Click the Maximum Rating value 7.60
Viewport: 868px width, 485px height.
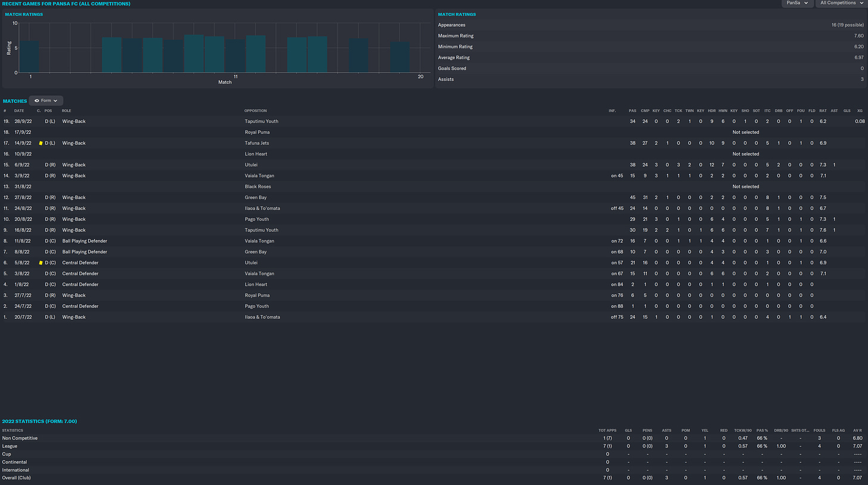(x=858, y=36)
